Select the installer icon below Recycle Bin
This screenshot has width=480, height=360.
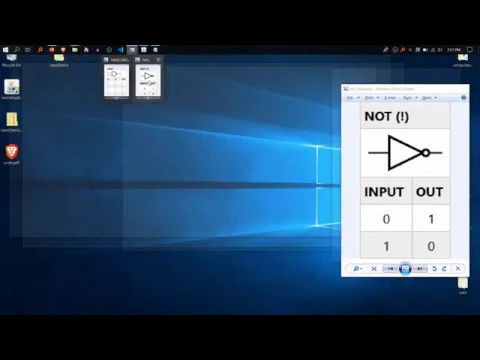click(x=12, y=89)
